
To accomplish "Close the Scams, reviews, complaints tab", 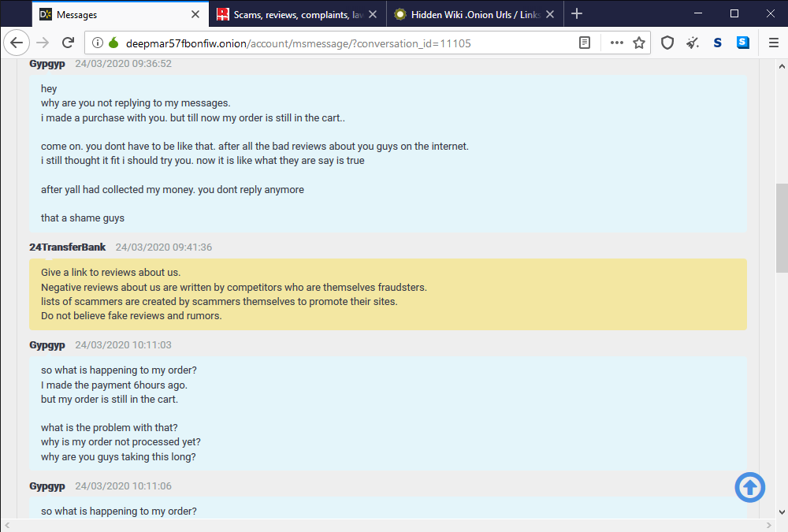I will [373, 15].
